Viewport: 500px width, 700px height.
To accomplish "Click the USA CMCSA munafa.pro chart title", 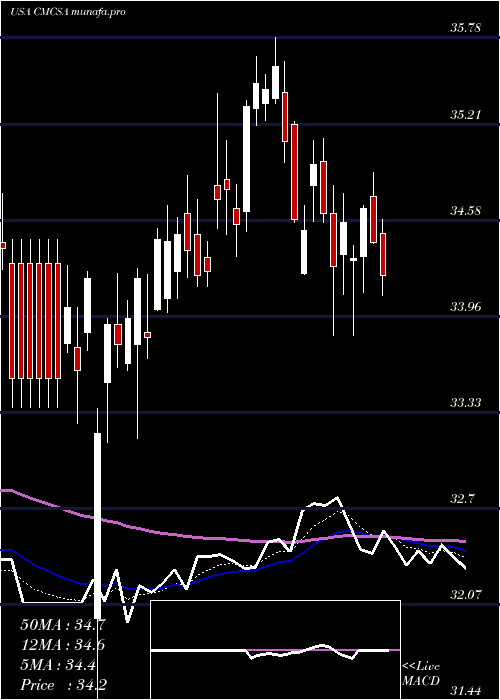I will (67, 12).
